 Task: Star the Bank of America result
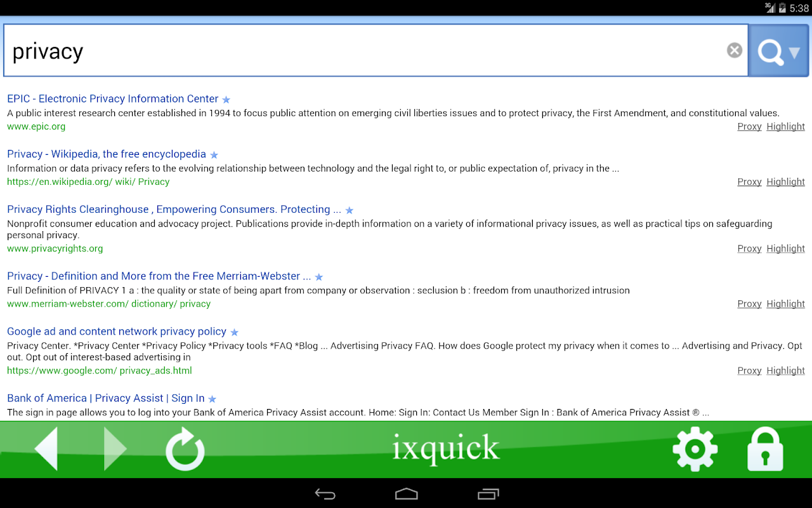(213, 399)
